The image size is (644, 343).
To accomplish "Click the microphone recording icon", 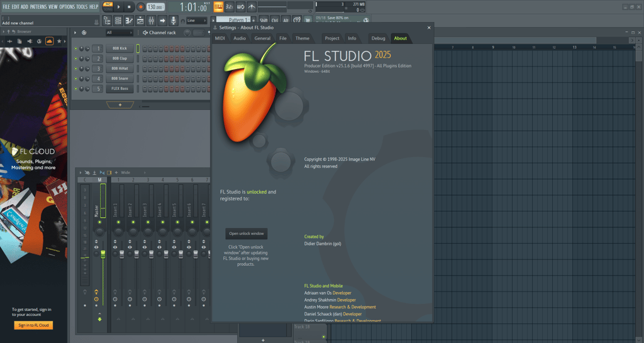I will 174,21.
